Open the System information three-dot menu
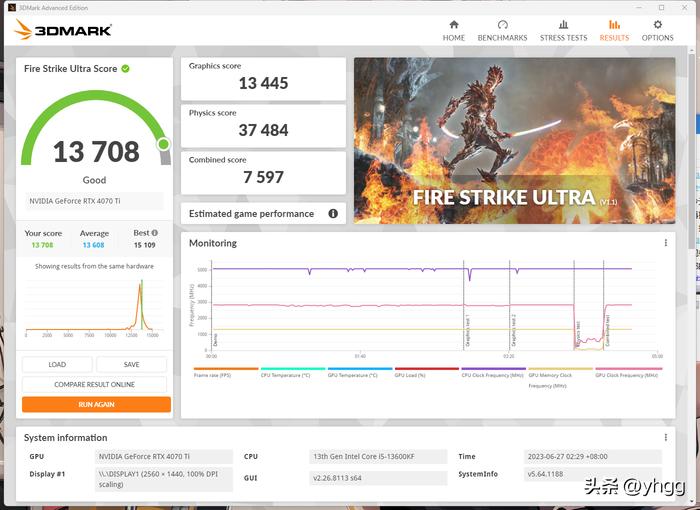 (x=666, y=437)
